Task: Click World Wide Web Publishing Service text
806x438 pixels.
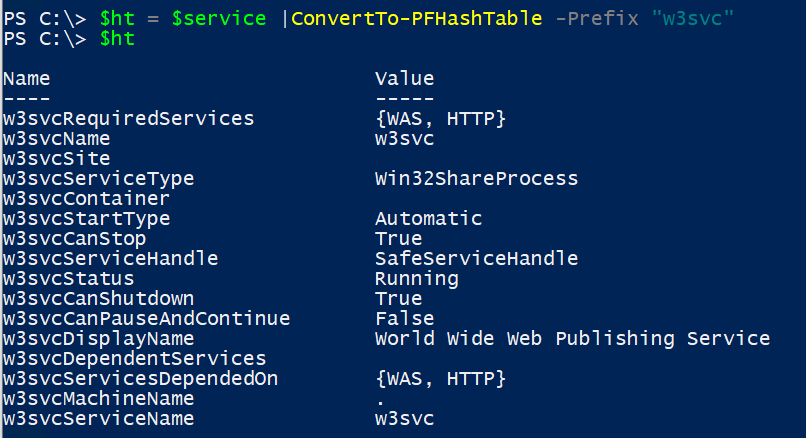Action: (572, 339)
